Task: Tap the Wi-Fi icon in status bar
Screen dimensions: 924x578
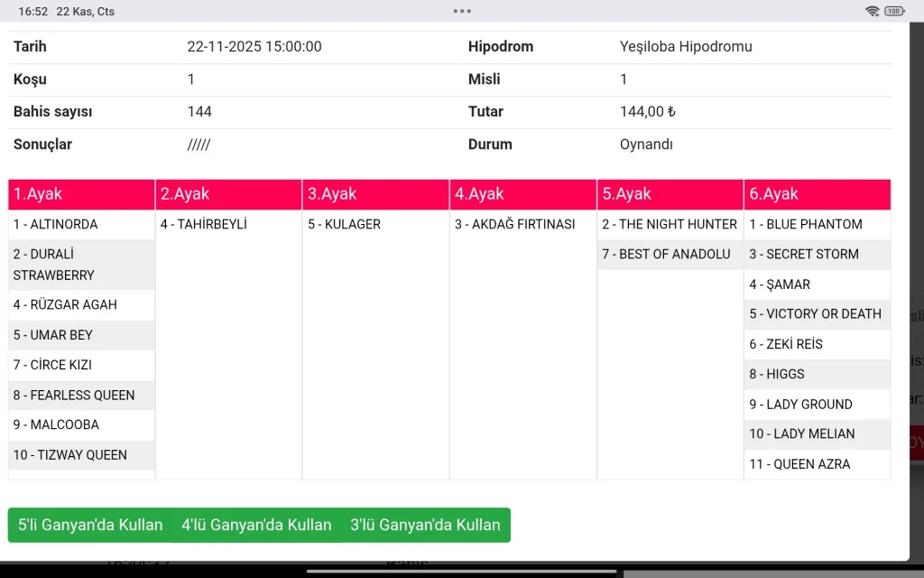Action: tap(872, 12)
